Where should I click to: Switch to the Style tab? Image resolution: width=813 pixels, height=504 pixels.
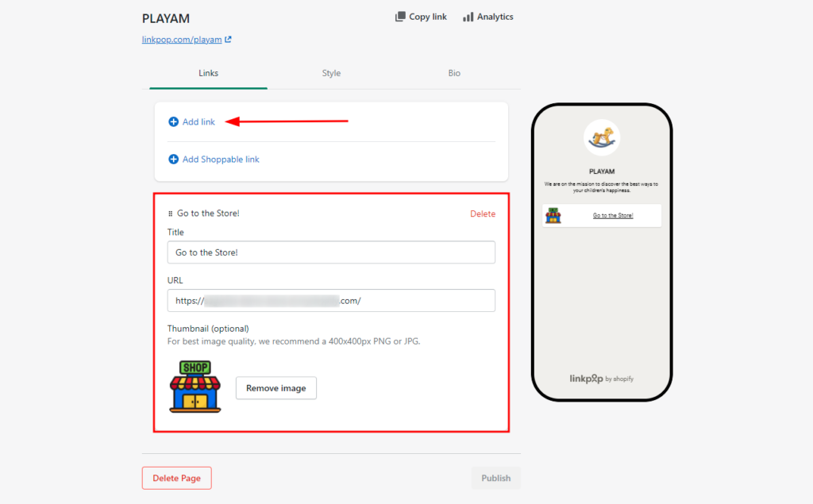point(331,73)
